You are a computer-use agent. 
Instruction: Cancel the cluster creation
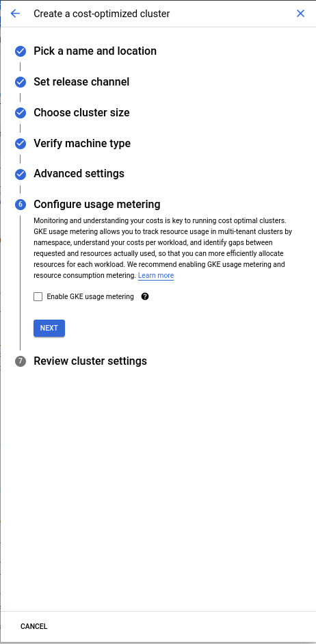tap(34, 626)
